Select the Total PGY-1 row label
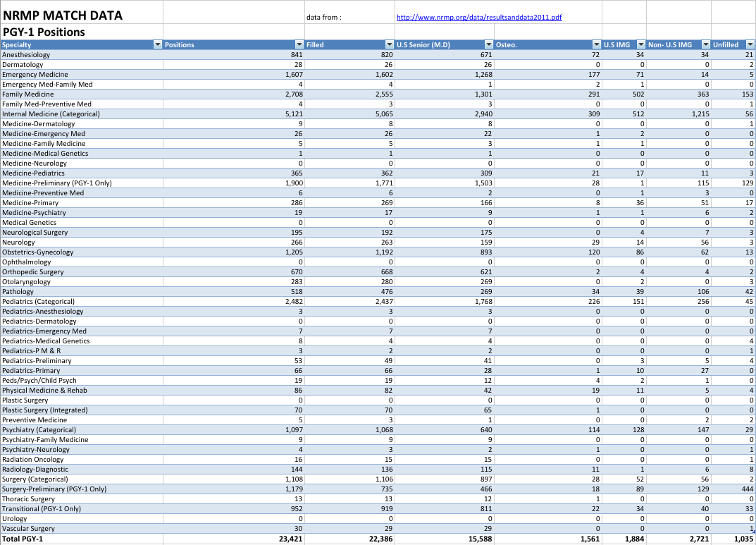 [x=82, y=539]
